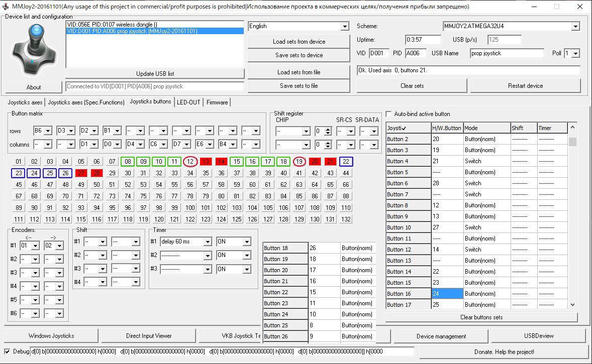592x364 pixels.
Task: Switch to the LED-OUT tab
Action: point(188,102)
